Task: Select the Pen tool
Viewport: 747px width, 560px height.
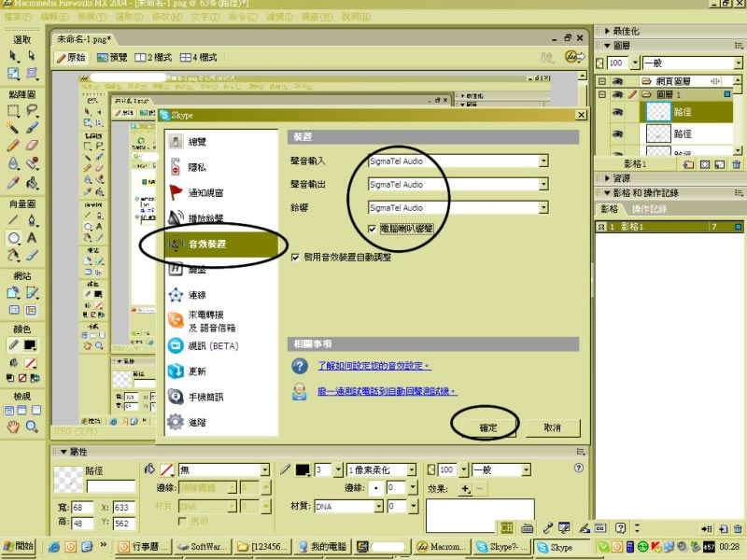Action: click(32, 220)
